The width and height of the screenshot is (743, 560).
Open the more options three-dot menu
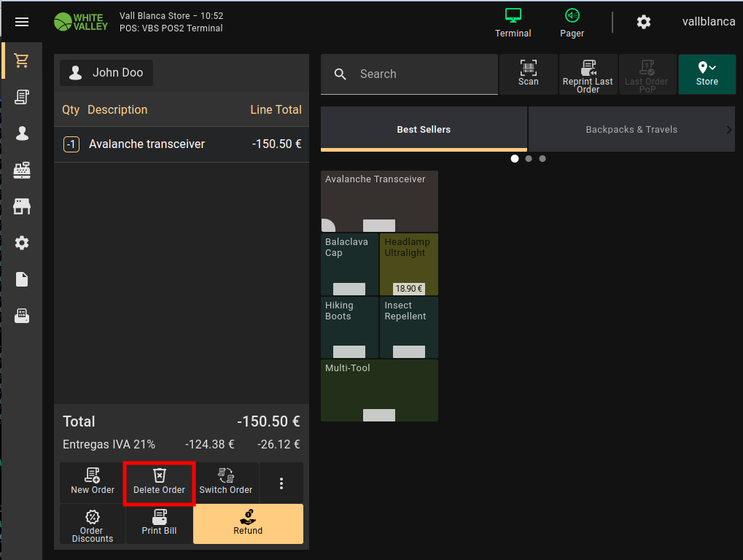(x=281, y=483)
